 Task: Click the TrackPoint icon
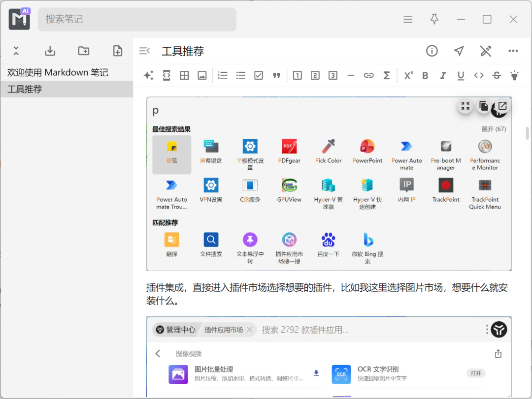pyautogui.click(x=446, y=185)
